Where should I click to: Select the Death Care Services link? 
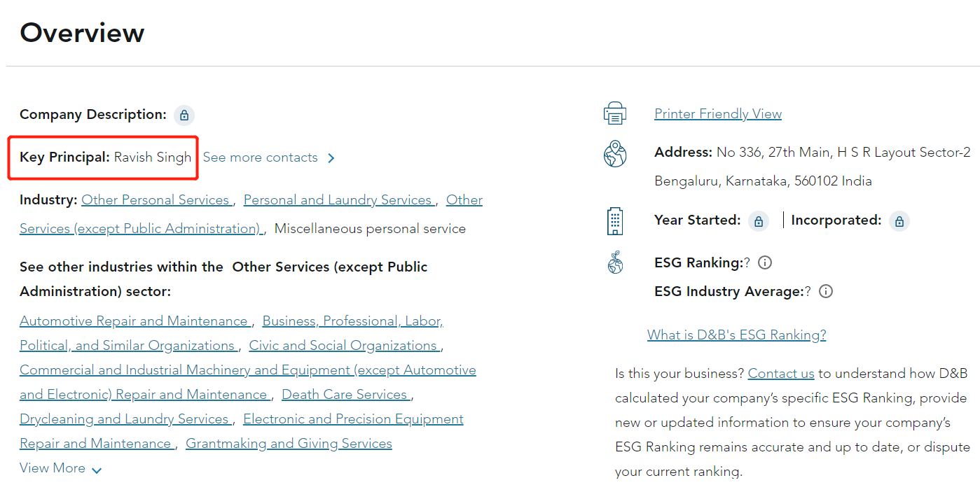[345, 394]
